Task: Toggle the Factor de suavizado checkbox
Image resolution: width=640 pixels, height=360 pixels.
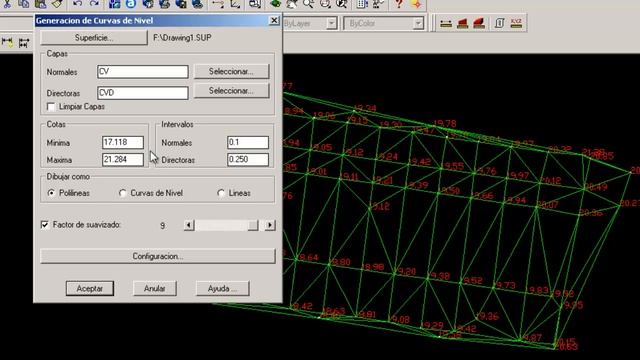Action: tap(45, 225)
